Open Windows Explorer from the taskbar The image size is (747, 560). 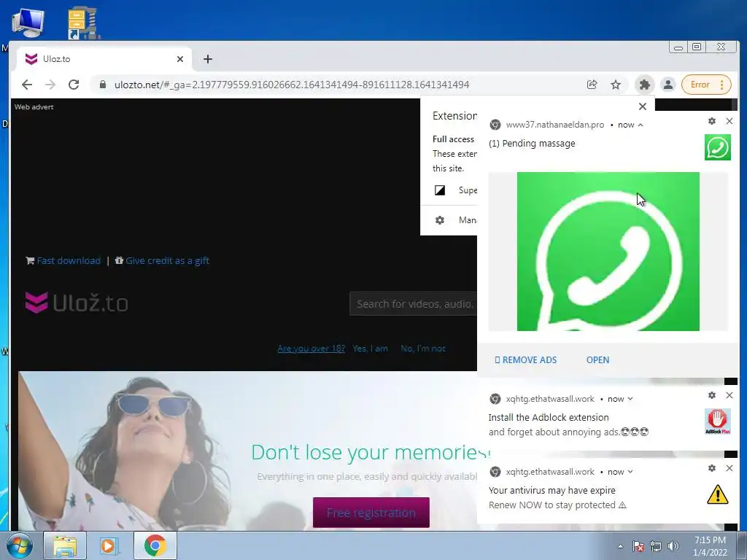coord(65,545)
